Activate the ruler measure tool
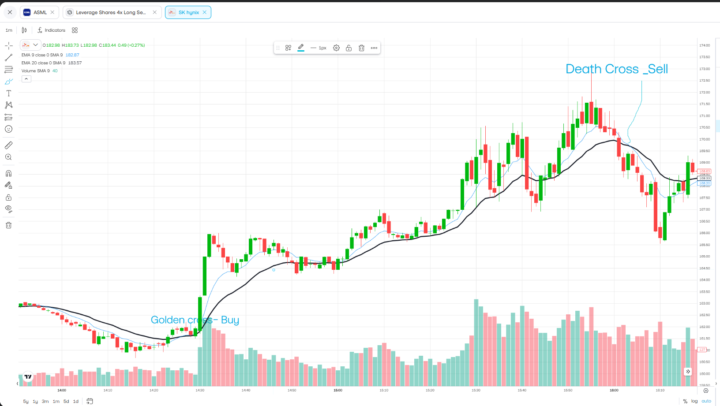 (x=8, y=145)
